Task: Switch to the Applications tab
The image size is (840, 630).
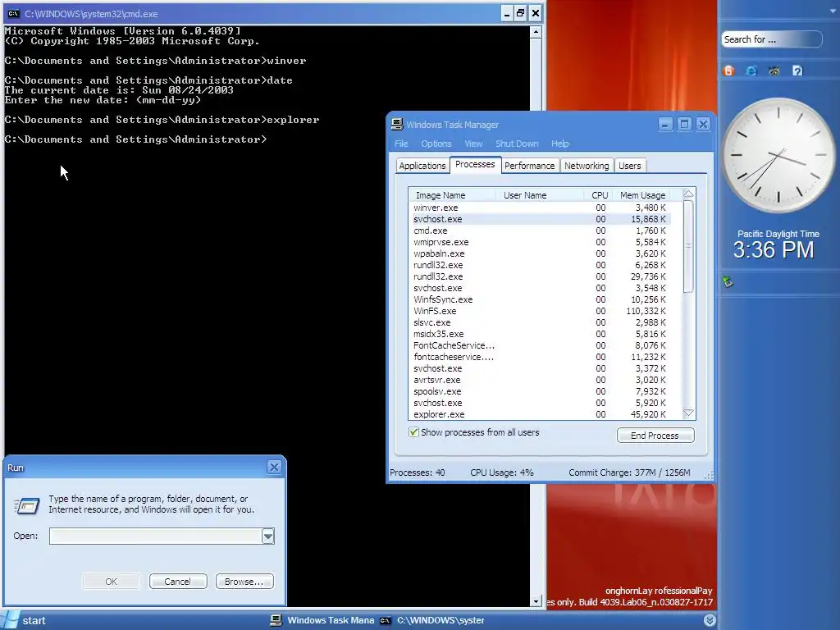Action: point(422,166)
